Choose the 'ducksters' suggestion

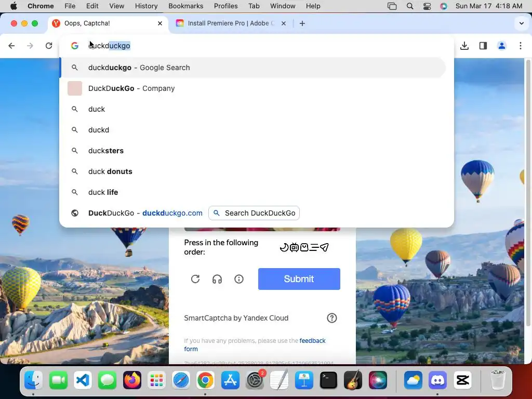(253, 151)
